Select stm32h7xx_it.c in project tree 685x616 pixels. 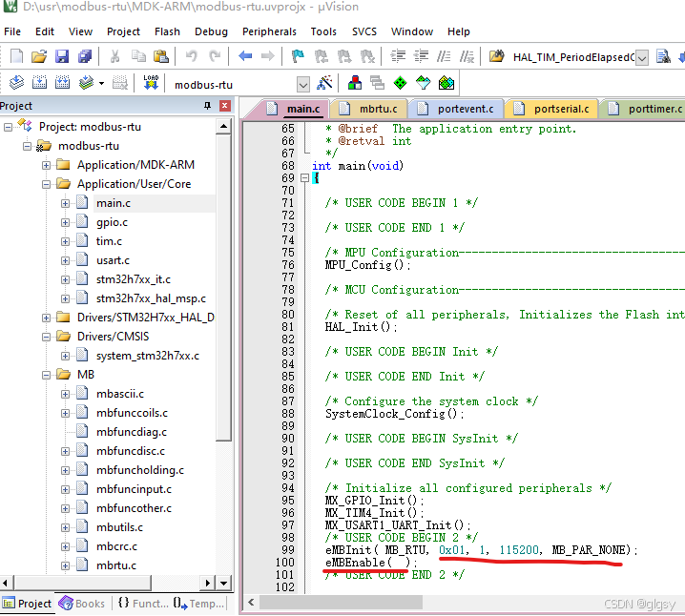[x=134, y=279]
